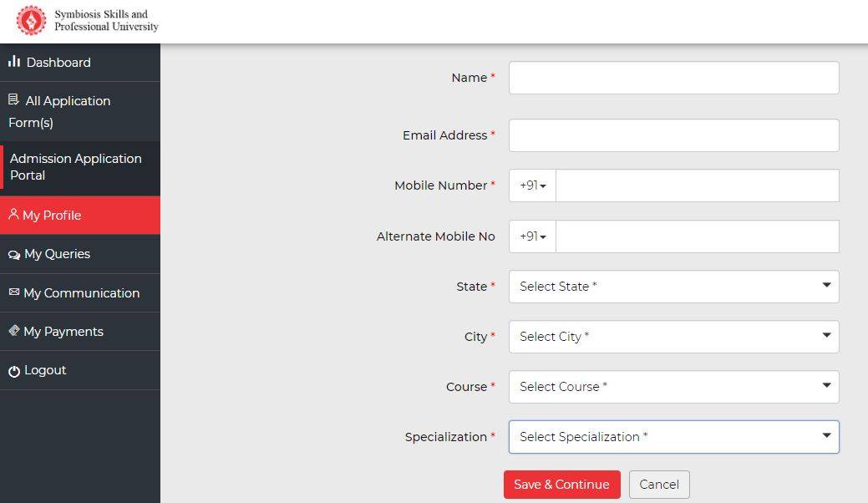868x503 pixels.
Task: Click the My Communication envelope icon
Action: point(14,292)
